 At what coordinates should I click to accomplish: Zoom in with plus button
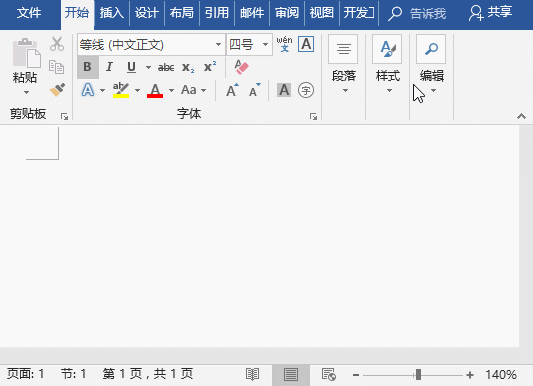470,375
